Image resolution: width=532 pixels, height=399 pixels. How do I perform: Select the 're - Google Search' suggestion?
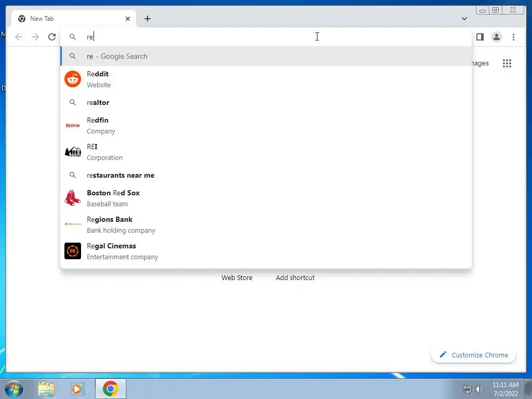(x=266, y=56)
